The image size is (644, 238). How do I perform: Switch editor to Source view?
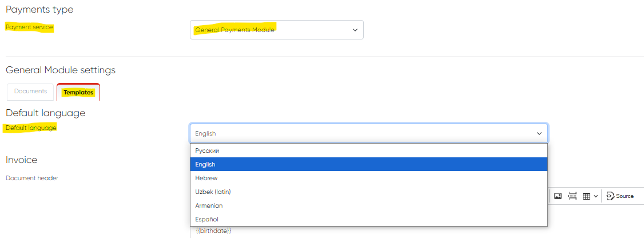pyautogui.click(x=620, y=196)
